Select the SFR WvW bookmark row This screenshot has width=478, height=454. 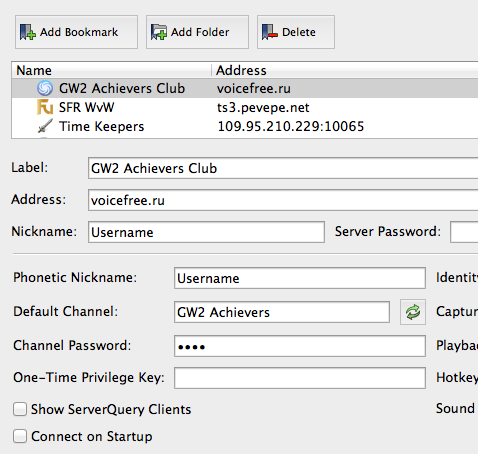(x=245, y=107)
